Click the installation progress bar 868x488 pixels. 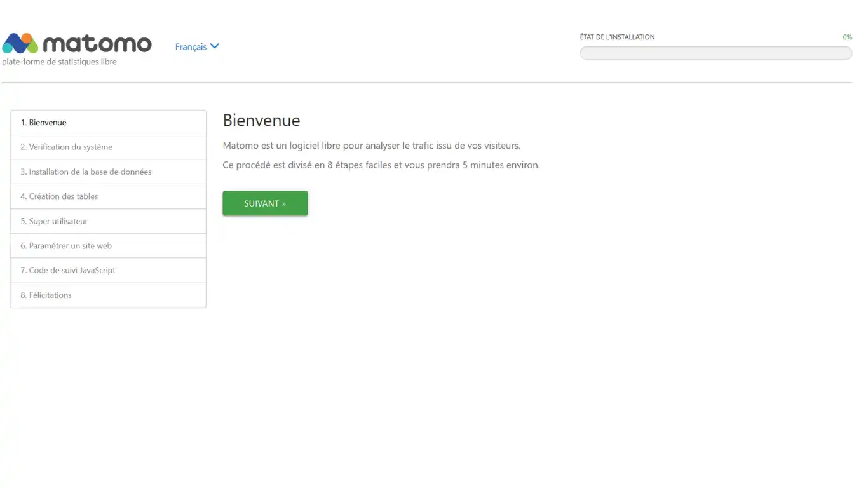(715, 53)
